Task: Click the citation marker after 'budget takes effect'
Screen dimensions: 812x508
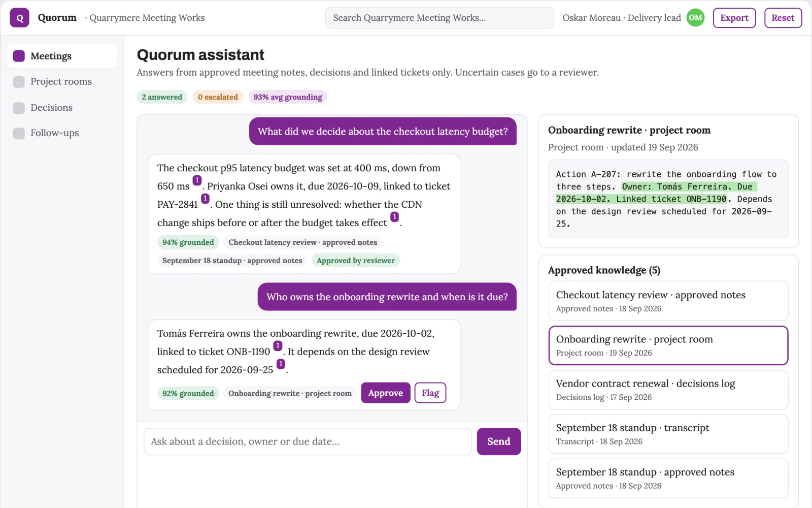Action: 394,217
